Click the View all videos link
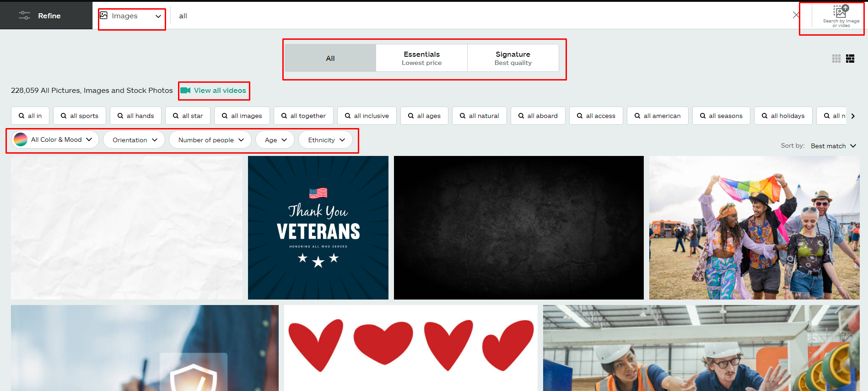The height and width of the screenshot is (391, 868). [220, 91]
